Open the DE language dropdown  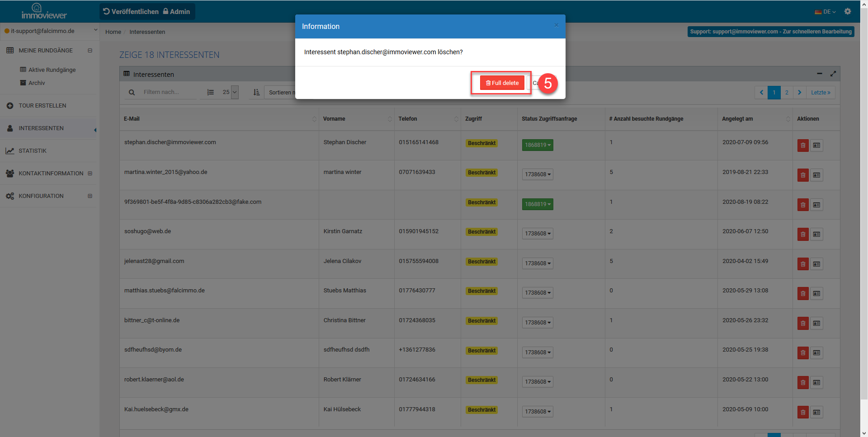point(826,12)
